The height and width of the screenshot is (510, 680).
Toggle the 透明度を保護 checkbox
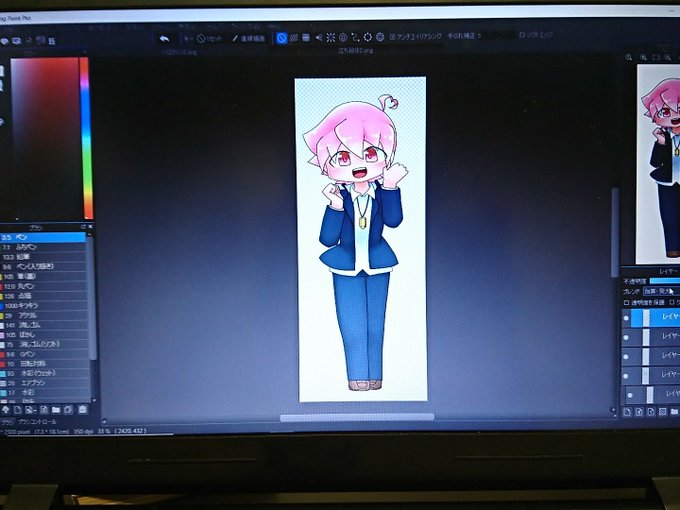point(626,303)
